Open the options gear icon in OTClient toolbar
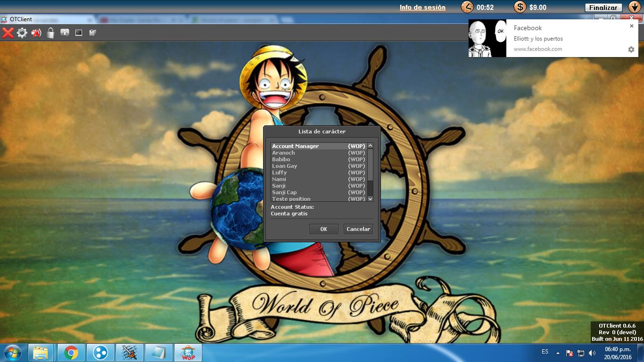 tap(22, 33)
